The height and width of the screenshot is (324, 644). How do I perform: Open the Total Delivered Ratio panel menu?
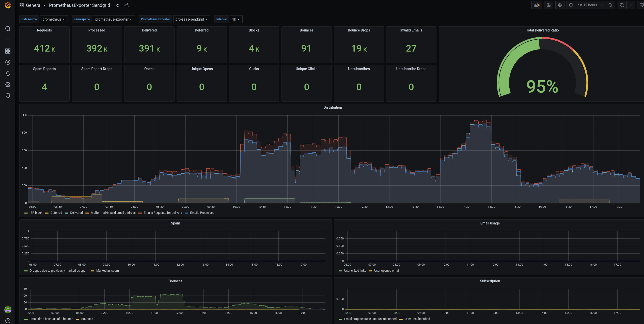pos(542,30)
